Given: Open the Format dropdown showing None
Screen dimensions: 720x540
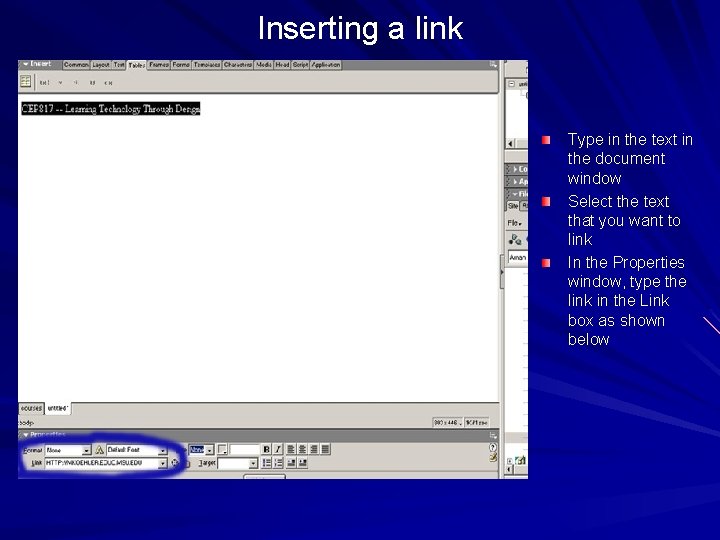Looking at the screenshot, I should coord(68,450).
